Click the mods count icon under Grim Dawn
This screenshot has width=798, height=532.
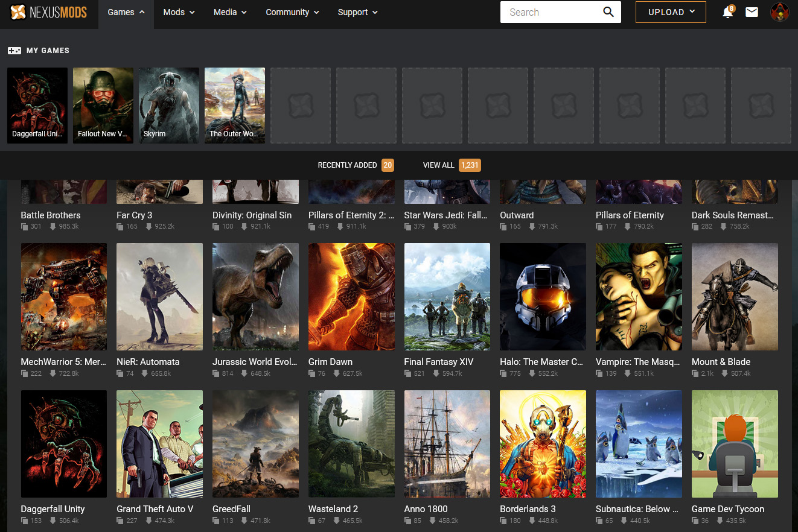312,374
